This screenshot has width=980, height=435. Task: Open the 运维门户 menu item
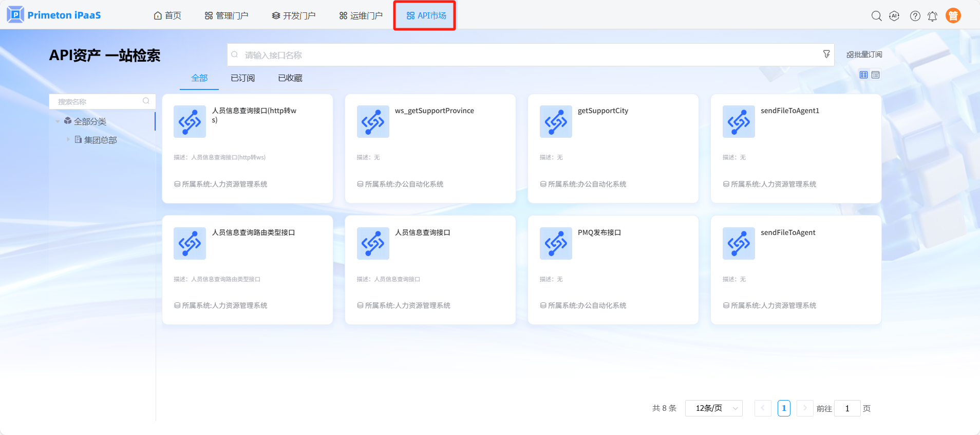pyautogui.click(x=361, y=15)
